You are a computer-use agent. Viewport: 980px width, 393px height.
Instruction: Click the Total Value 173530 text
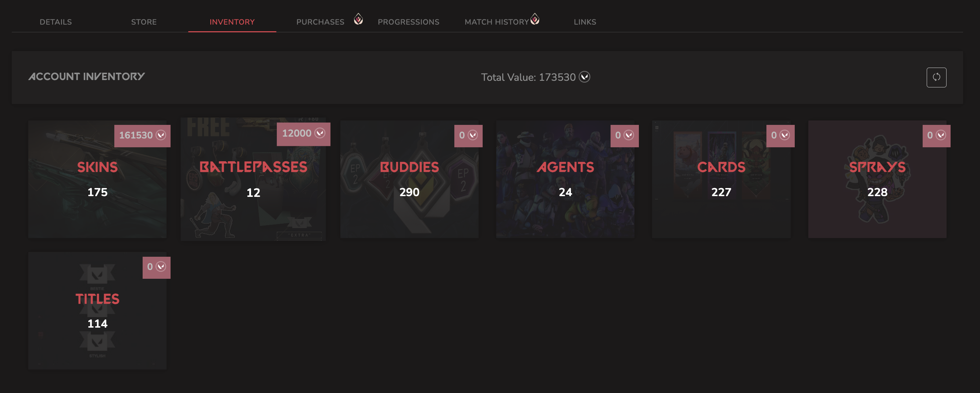[528, 77]
